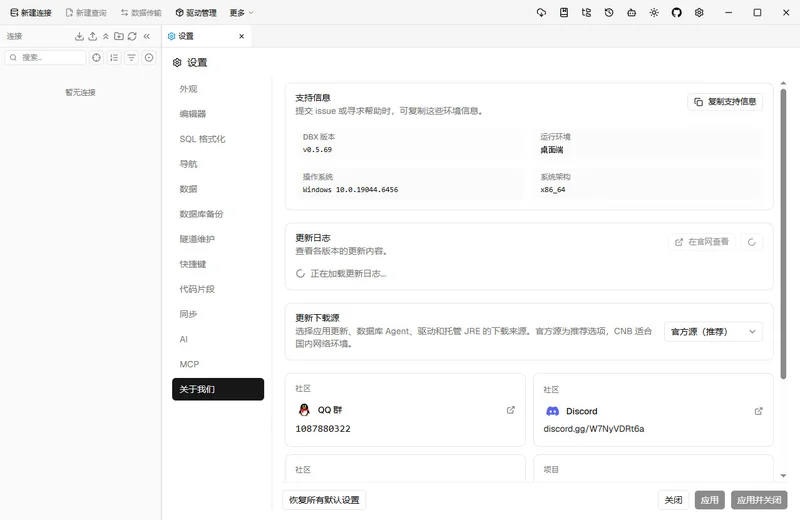
Task: Open 驱动管理 in the toolbar
Action: 196,13
